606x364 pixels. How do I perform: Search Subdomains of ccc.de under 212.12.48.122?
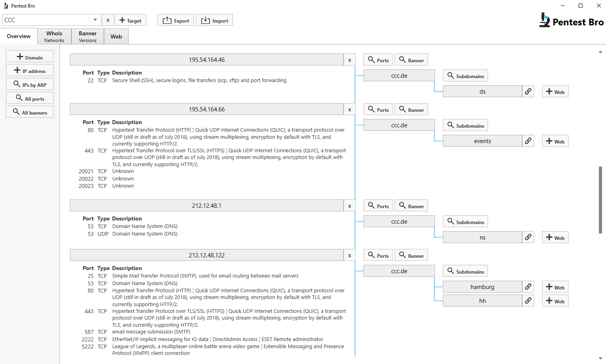(466, 271)
